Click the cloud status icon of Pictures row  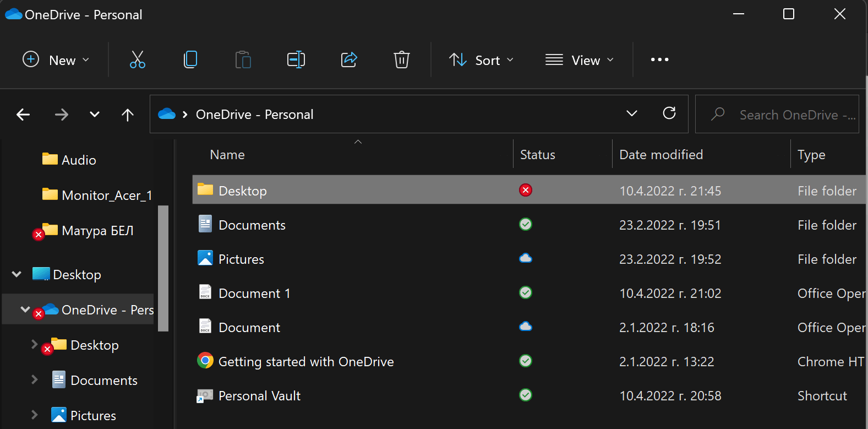coord(526,258)
